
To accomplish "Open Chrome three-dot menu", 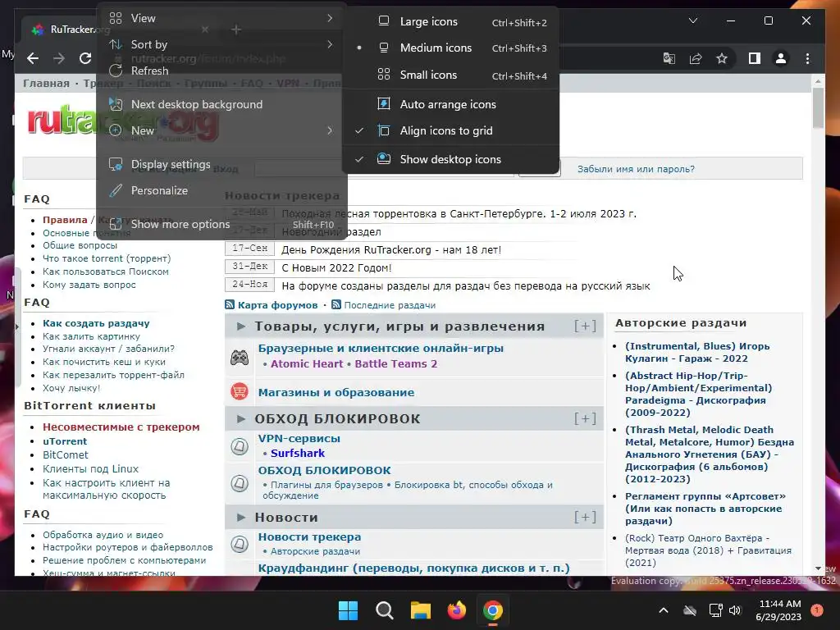I will [x=807, y=58].
